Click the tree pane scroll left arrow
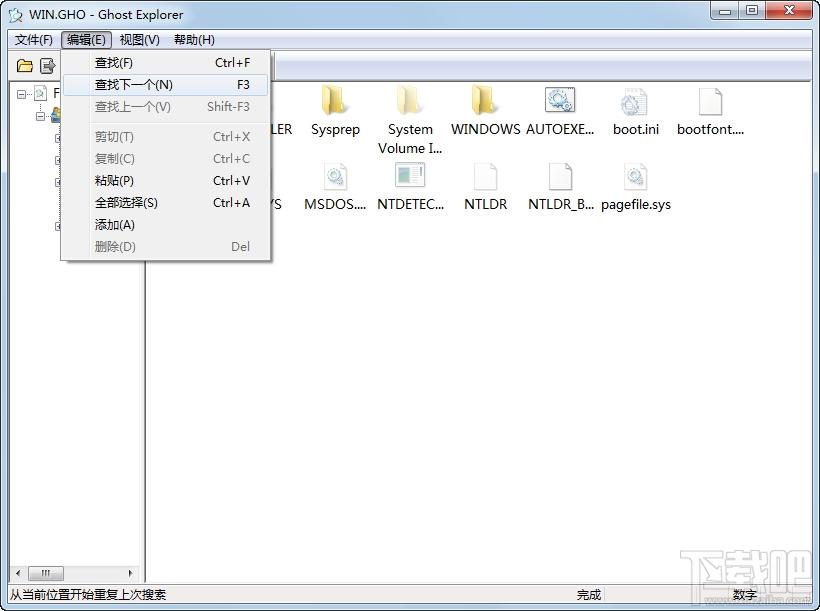 coord(18,573)
